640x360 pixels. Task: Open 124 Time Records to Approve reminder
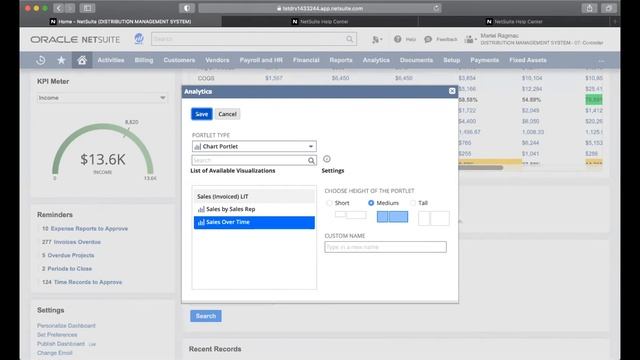pos(82,282)
